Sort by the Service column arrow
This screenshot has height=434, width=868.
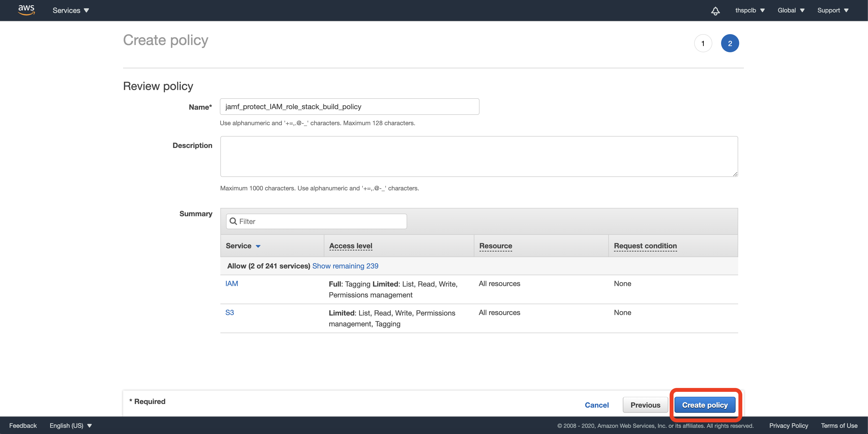coord(258,246)
